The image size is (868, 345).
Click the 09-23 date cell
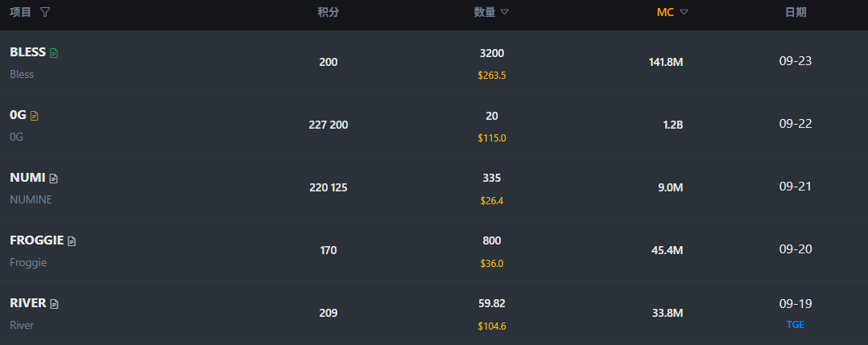pos(796,61)
